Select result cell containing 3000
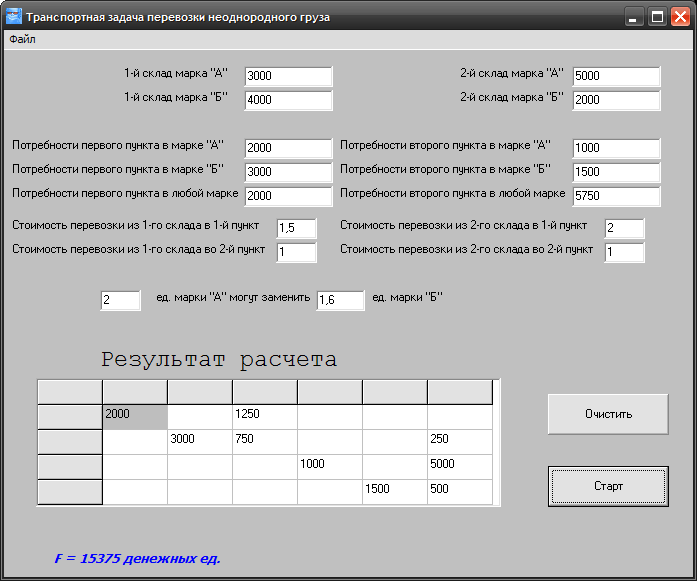Screen dimensions: 697x581 [200, 442]
